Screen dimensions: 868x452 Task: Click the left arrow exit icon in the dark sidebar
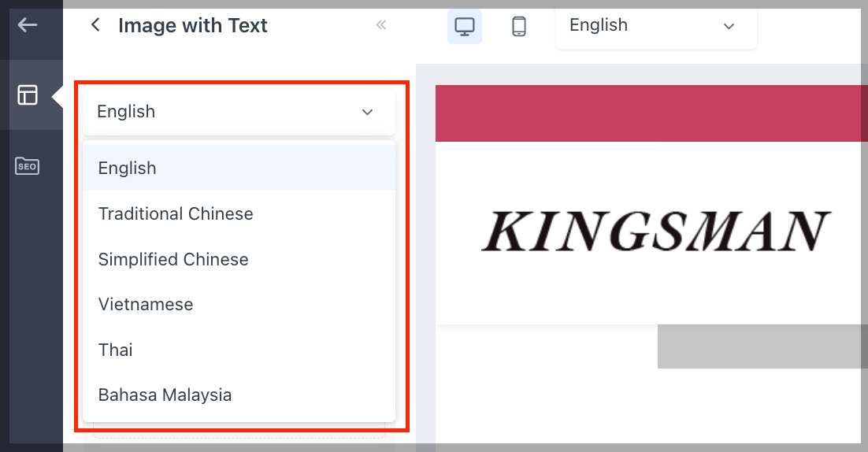[27, 24]
